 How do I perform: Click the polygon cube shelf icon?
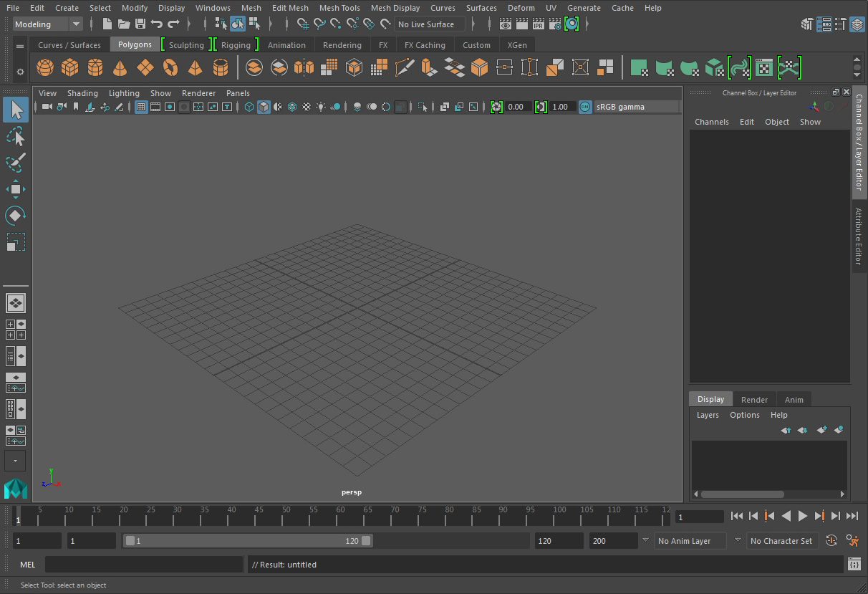pyautogui.click(x=70, y=68)
